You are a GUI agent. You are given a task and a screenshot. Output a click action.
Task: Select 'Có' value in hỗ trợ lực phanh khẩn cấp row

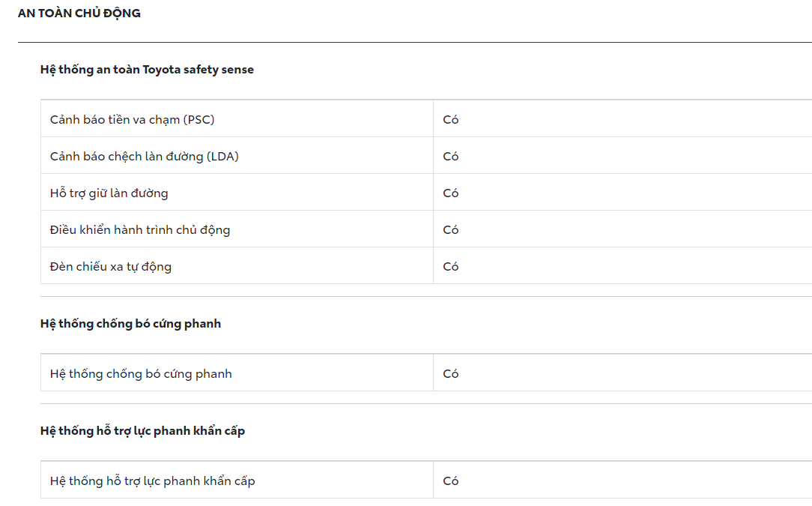450,481
